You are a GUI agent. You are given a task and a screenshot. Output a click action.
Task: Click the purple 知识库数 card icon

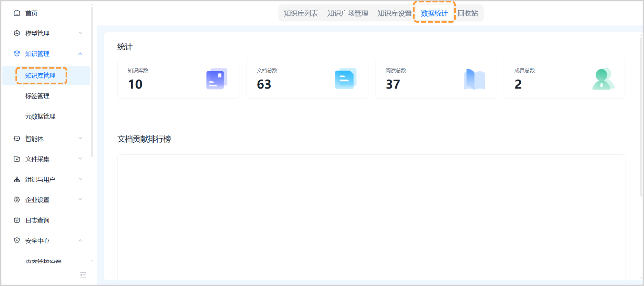[x=217, y=79]
